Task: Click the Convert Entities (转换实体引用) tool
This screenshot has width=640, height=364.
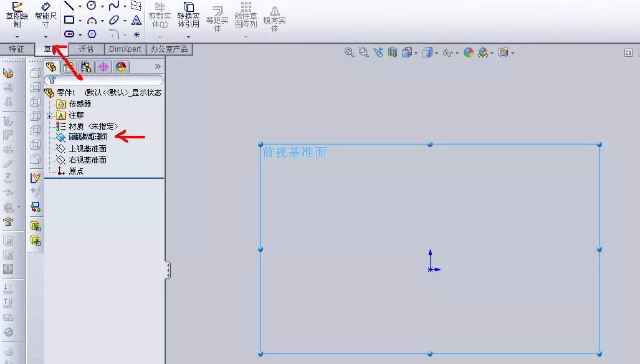Action: [x=189, y=15]
